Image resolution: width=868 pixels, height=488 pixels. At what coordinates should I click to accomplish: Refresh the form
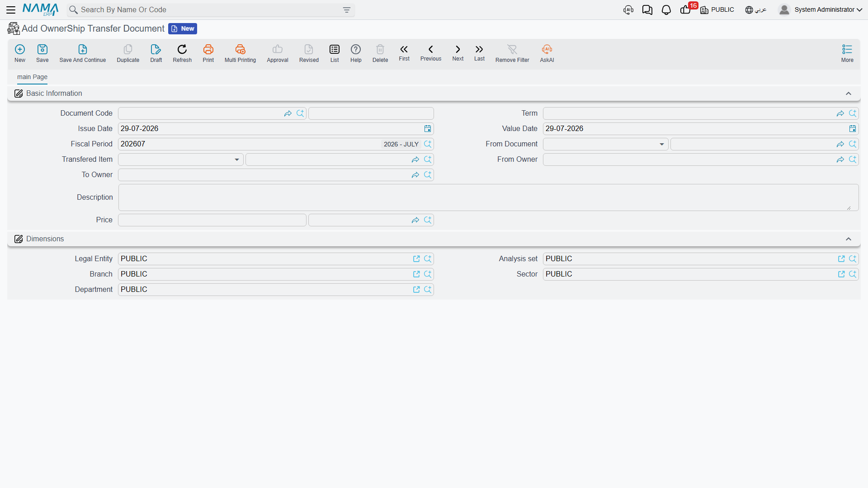tap(182, 53)
